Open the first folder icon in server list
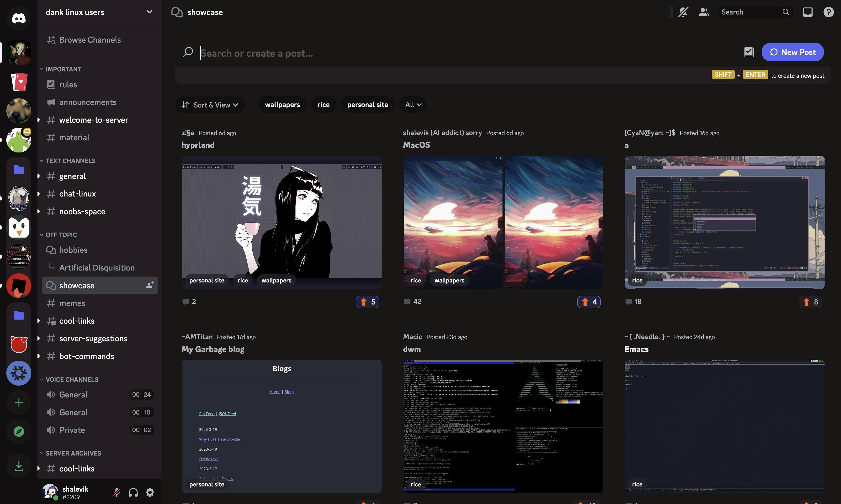Viewport: 841px width, 504px height. coord(19,169)
